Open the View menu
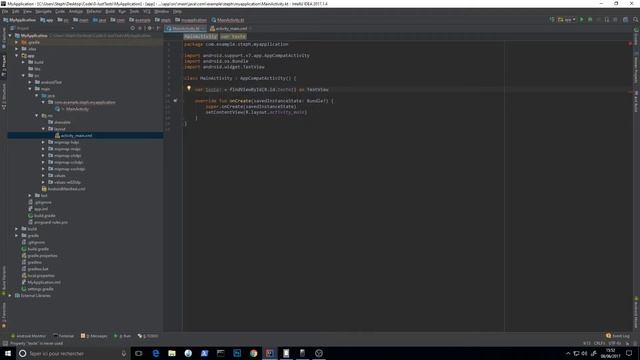 [27, 11]
